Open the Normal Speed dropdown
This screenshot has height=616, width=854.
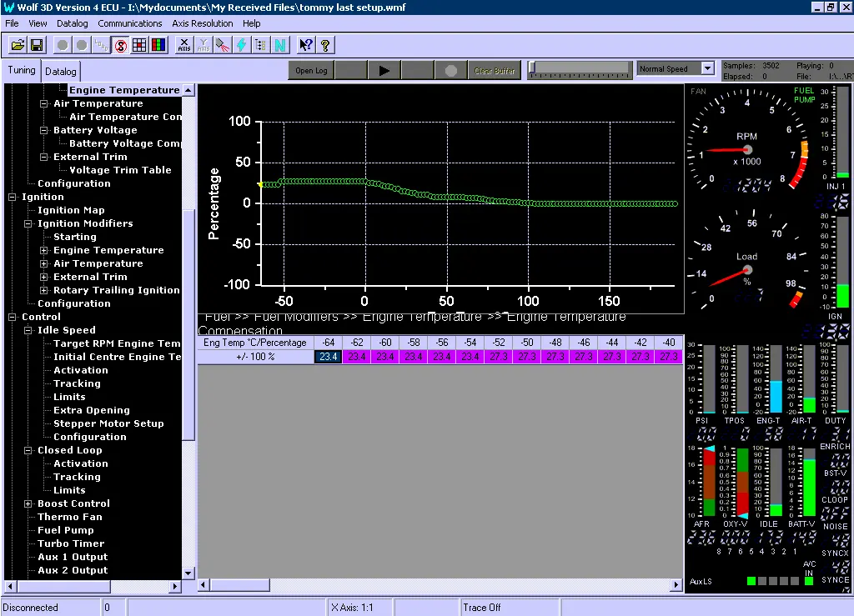707,68
